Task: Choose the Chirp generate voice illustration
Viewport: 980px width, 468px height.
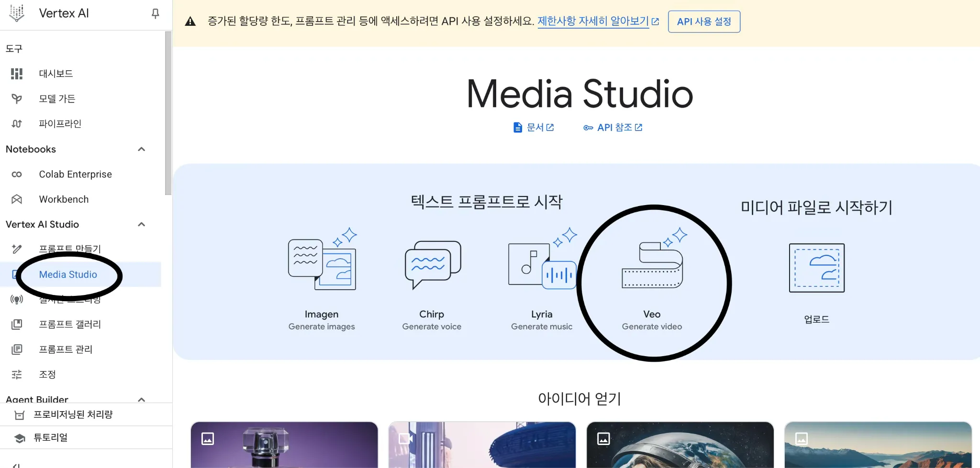Action: [433, 265]
